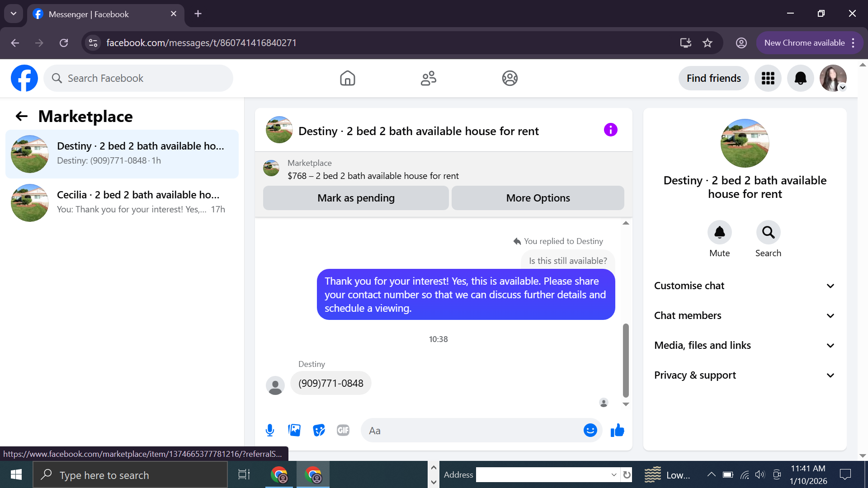Click the More Options button
Screen dimensions: 868x488
click(538, 198)
